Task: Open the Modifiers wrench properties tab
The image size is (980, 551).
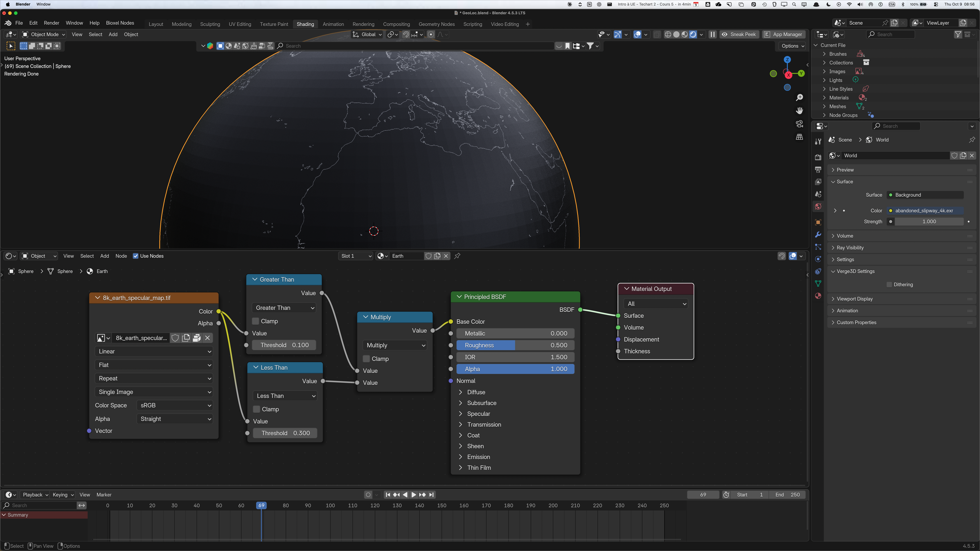Action: click(x=818, y=235)
